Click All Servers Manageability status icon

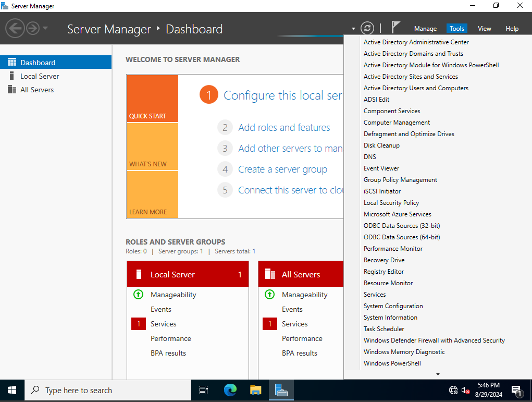pyautogui.click(x=269, y=295)
